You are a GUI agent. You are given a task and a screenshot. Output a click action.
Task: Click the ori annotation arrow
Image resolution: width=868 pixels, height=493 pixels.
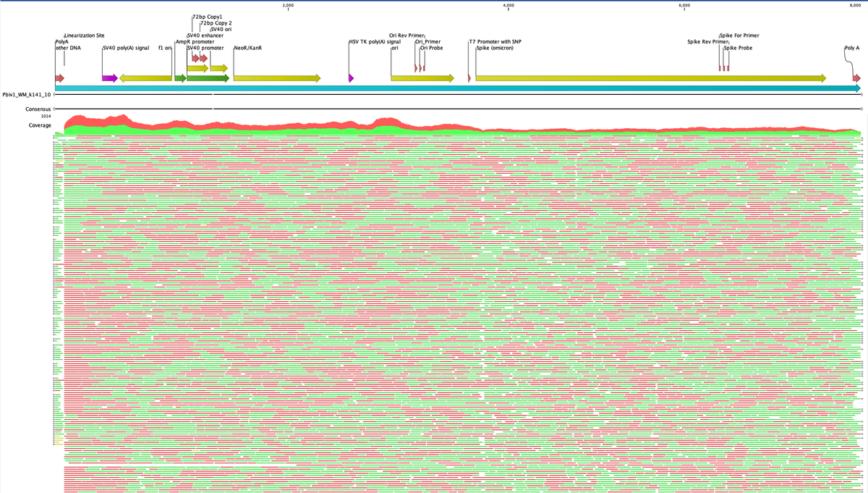pos(422,77)
